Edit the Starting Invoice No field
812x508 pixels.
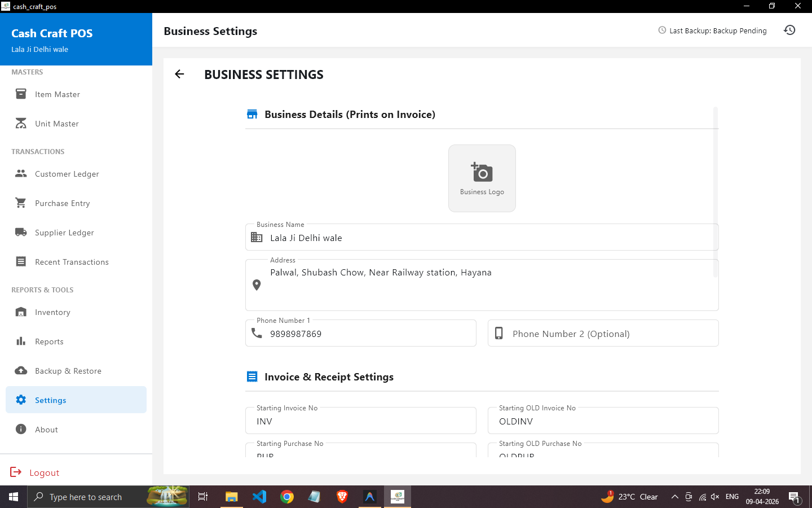tap(361, 421)
